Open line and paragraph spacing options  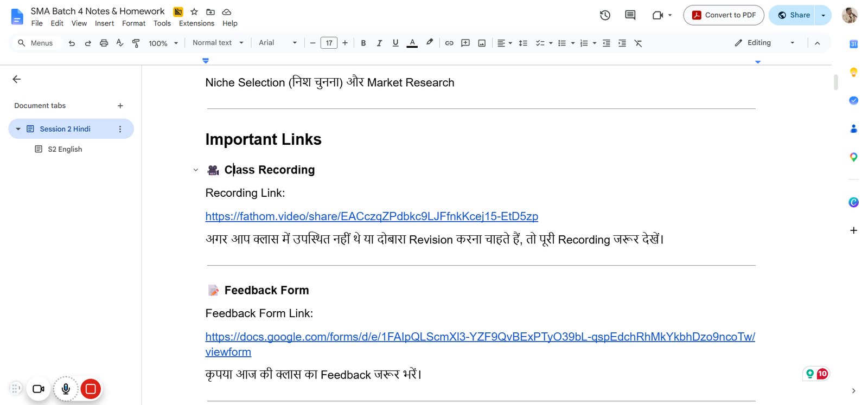(523, 43)
